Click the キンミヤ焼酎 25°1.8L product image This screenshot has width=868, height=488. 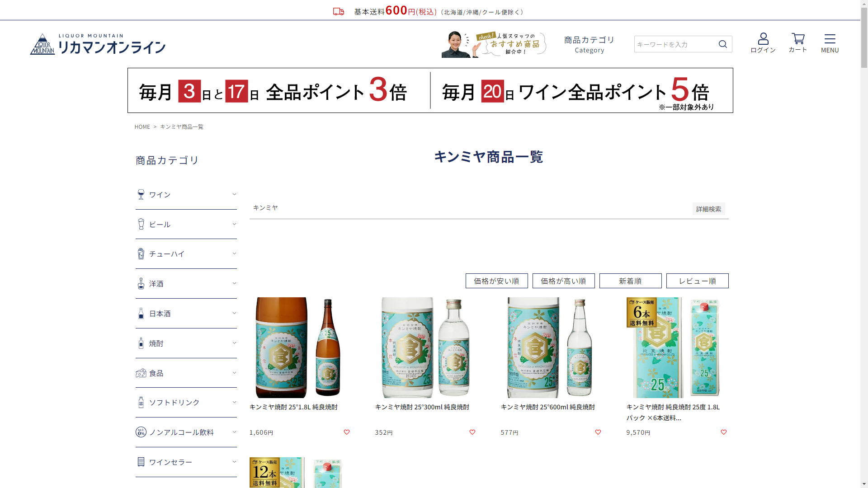(300, 347)
